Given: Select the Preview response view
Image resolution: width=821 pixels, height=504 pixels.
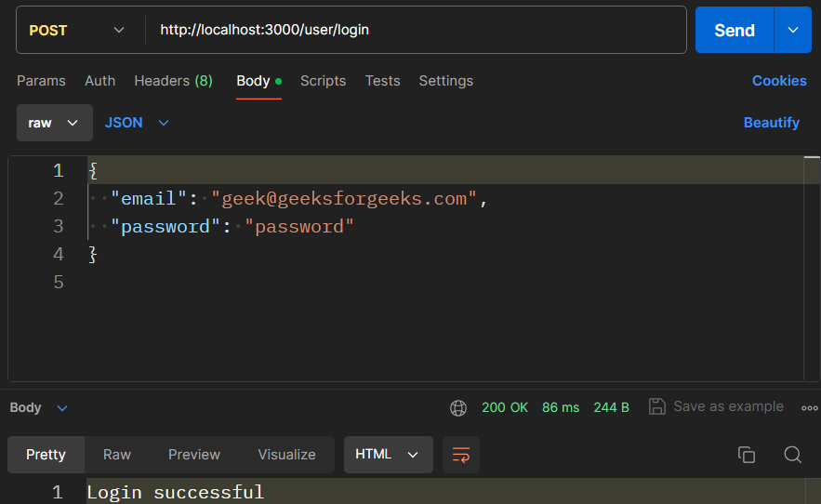Looking at the screenshot, I should pos(194,454).
